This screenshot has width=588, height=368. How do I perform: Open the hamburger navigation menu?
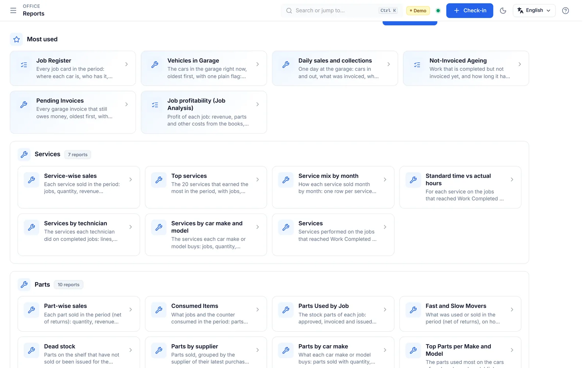click(13, 10)
